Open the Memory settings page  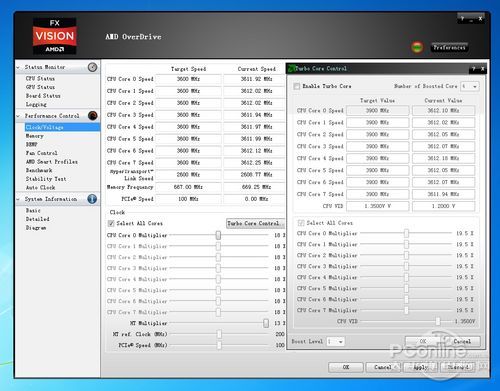35,136
